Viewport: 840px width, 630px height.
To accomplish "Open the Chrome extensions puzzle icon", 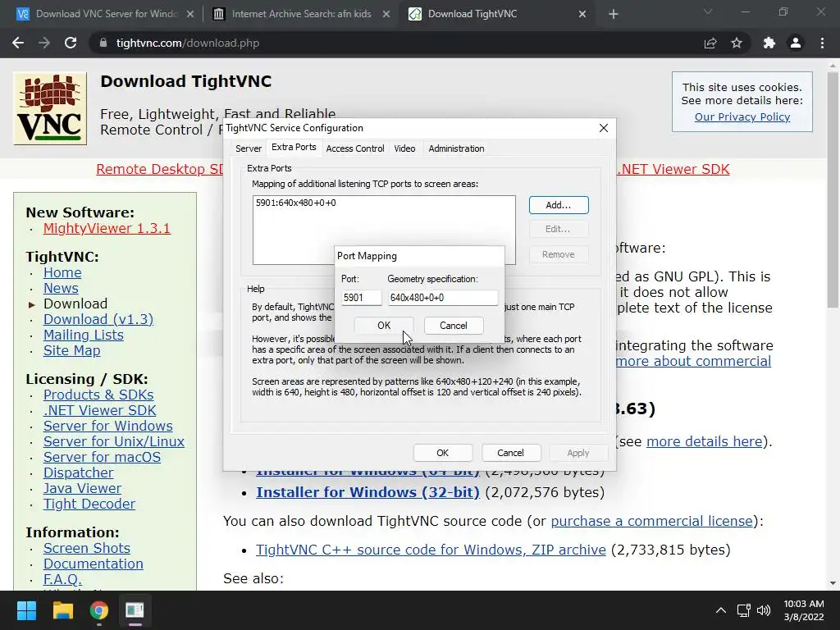I will pyautogui.click(x=769, y=43).
